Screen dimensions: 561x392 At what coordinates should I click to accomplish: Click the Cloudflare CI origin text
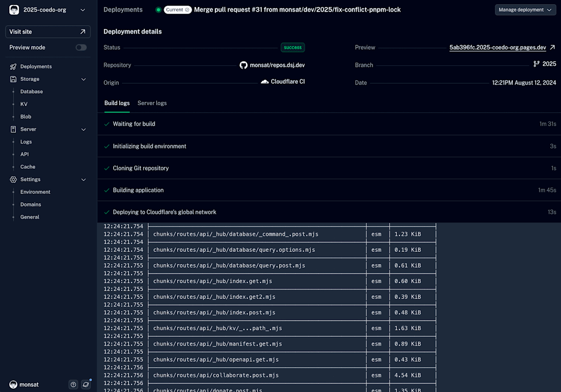[x=288, y=82]
